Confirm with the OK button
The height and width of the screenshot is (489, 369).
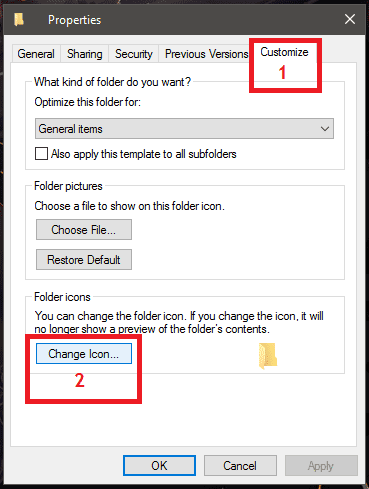(159, 465)
